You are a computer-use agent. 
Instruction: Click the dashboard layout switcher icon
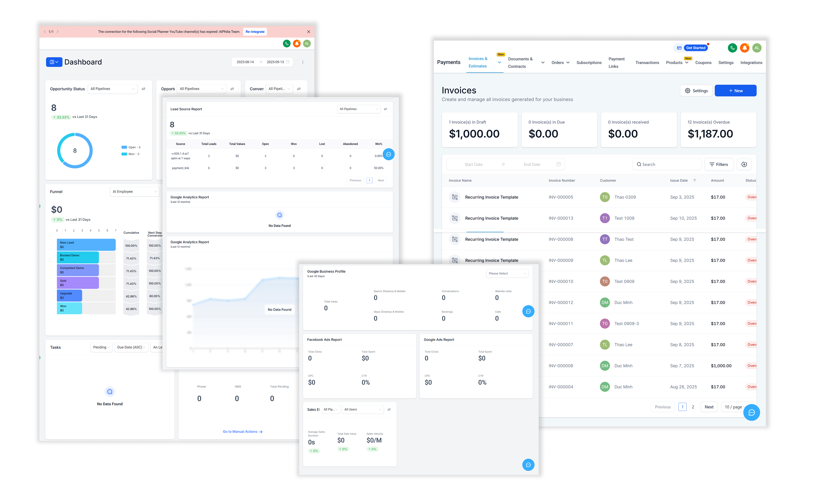pyautogui.click(x=54, y=62)
